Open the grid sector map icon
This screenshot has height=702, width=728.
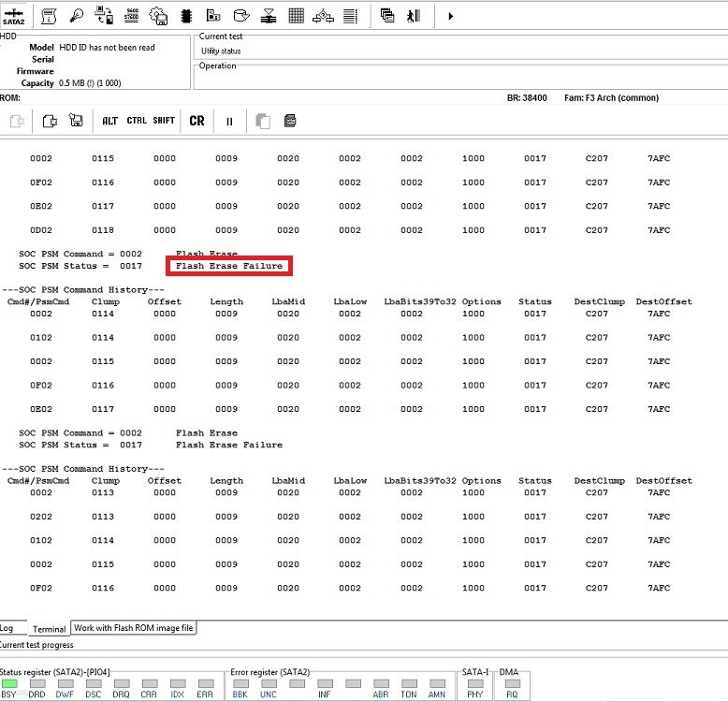pyautogui.click(x=297, y=16)
